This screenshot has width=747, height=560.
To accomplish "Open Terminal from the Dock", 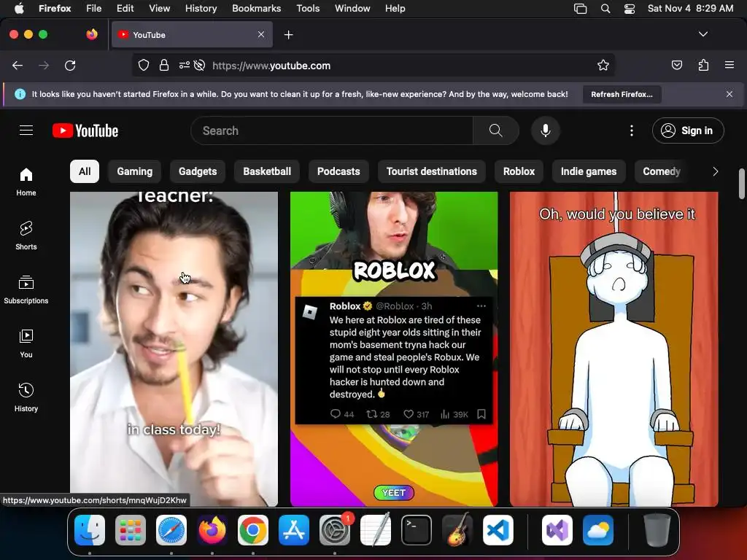I will [417, 530].
